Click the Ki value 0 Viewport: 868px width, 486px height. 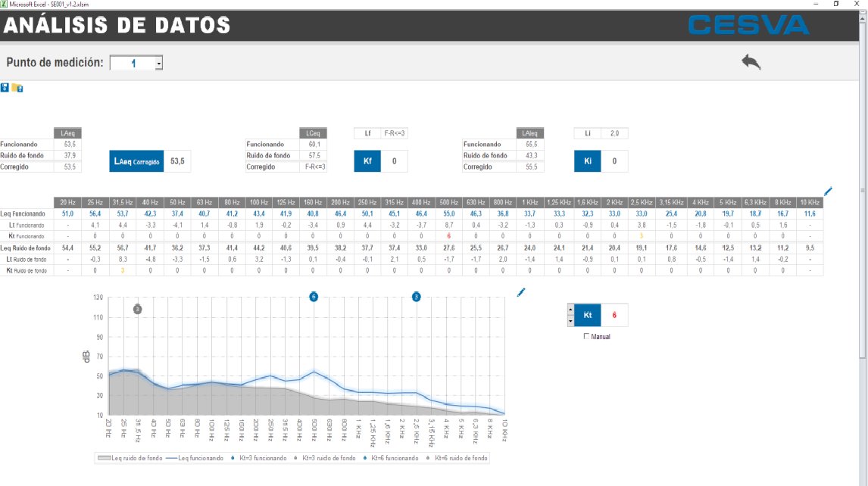click(x=614, y=161)
